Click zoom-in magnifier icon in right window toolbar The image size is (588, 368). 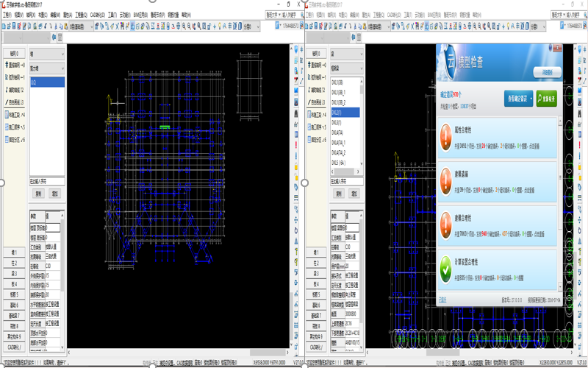click(475, 26)
